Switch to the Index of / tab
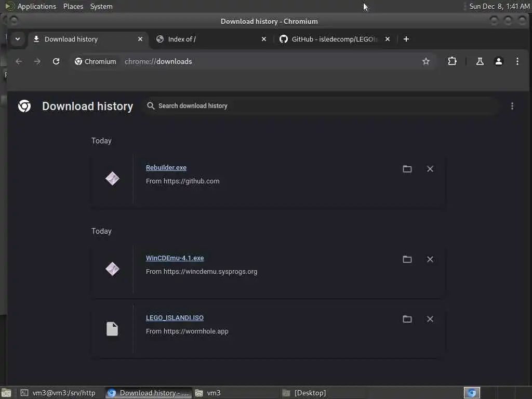This screenshot has height=399, width=532. (x=210, y=39)
